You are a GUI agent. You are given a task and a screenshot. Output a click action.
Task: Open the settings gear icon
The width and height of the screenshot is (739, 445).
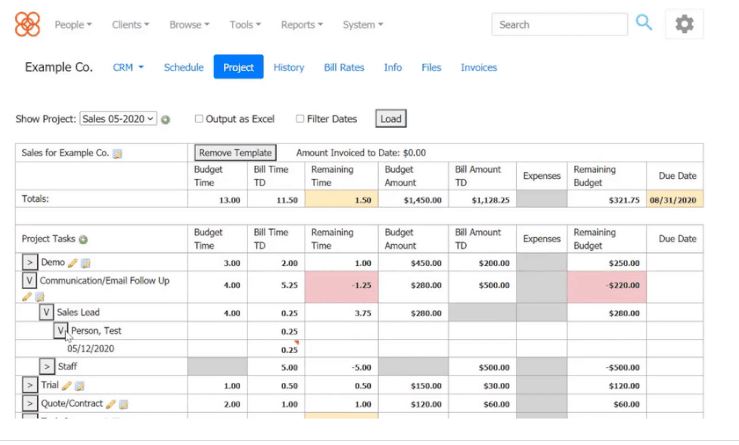684,24
